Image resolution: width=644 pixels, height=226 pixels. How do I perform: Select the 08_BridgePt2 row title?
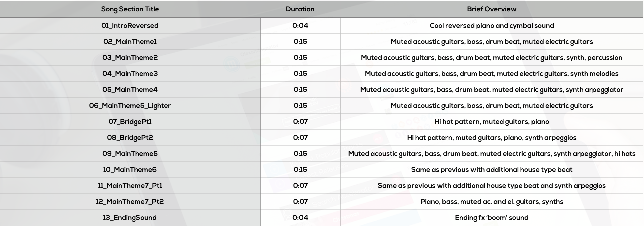(130, 138)
